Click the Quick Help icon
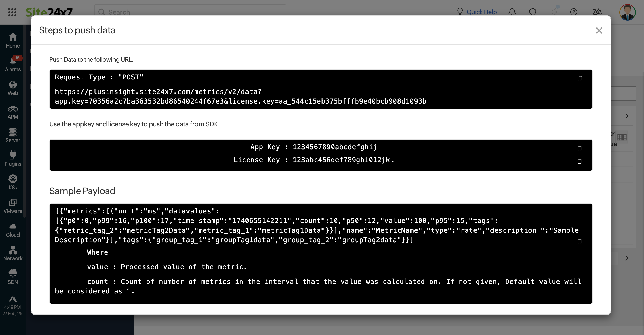 [460, 12]
